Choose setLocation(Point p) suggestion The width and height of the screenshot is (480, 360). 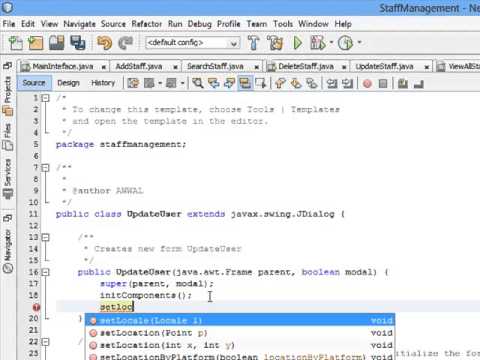240,333
